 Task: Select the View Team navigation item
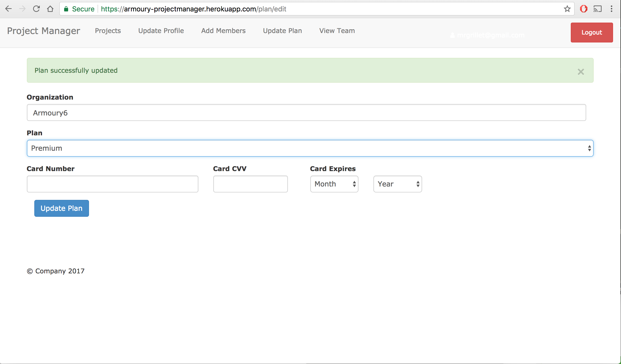(x=337, y=31)
